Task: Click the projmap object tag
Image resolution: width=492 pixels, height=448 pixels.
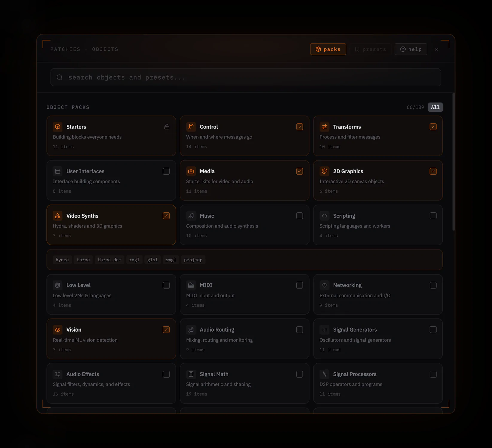Action: pos(193,260)
